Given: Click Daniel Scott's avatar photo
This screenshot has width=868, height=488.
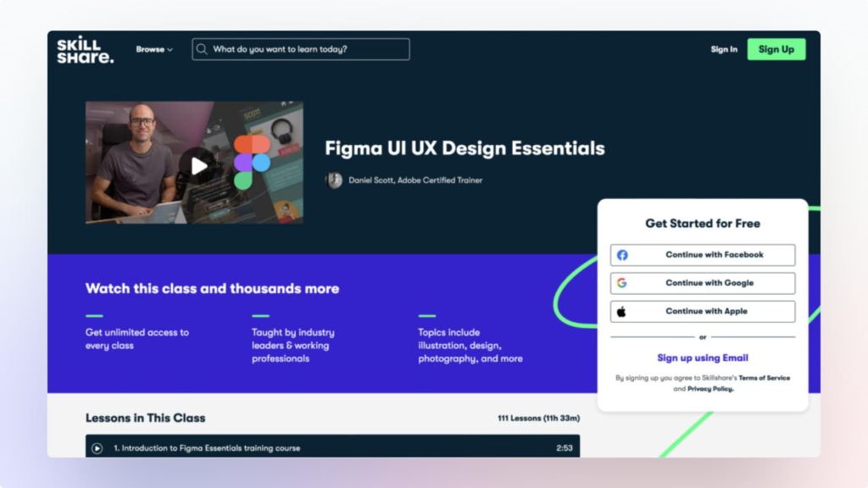Looking at the screenshot, I should coord(333,180).
